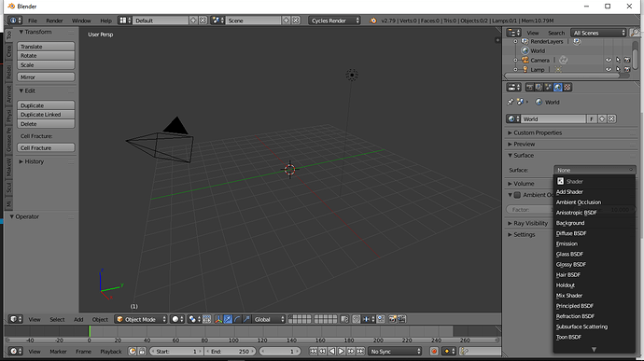This screenshot has height=361, width=644.
Task: Toggle Lamp visibility eye in outliner
Action: tap(609, 69)
